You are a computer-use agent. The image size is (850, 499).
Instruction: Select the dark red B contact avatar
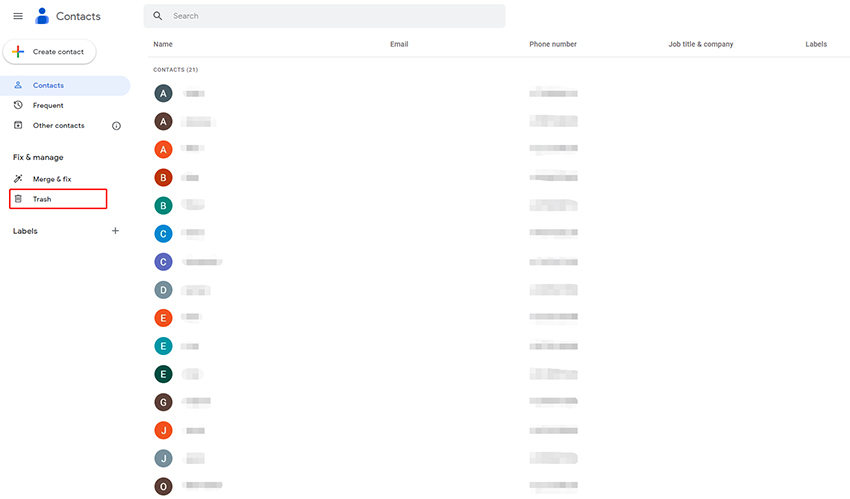coord(163,178)
